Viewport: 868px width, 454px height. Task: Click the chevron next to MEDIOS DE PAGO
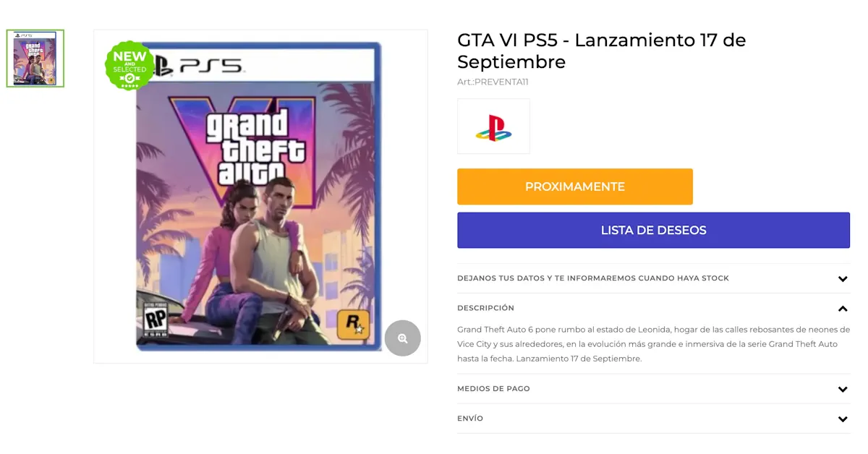842,388
